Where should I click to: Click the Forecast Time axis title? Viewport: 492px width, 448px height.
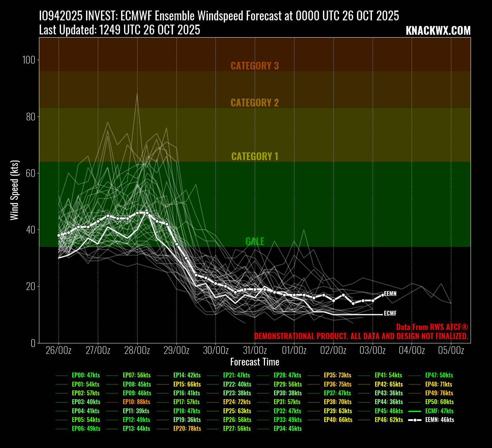[x=254, y=362]
